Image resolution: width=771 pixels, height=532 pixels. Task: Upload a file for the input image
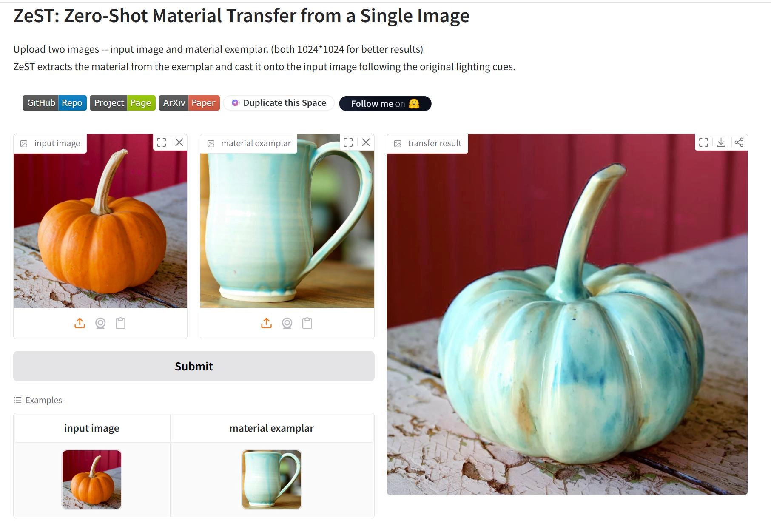pyautogui.click(x=80, y=324)
